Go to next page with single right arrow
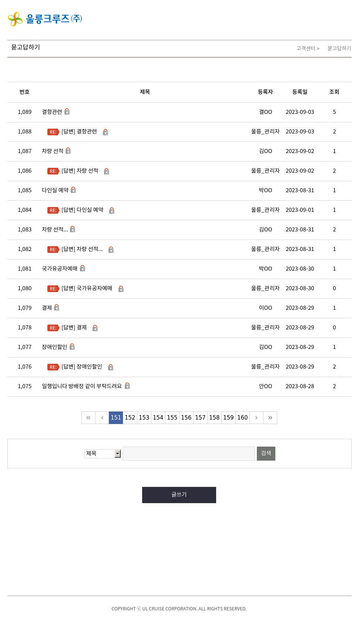The image size is (359, 644). (x=256, y=418)
